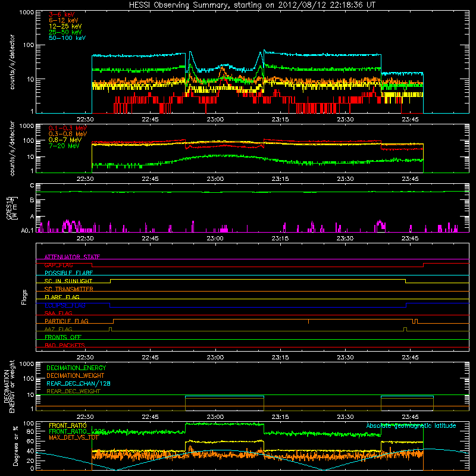The width and height of the screenshot is (476, 476).
Task: Select the yellow 12-25 keV legend label
Action: click(x=65, y=26)
